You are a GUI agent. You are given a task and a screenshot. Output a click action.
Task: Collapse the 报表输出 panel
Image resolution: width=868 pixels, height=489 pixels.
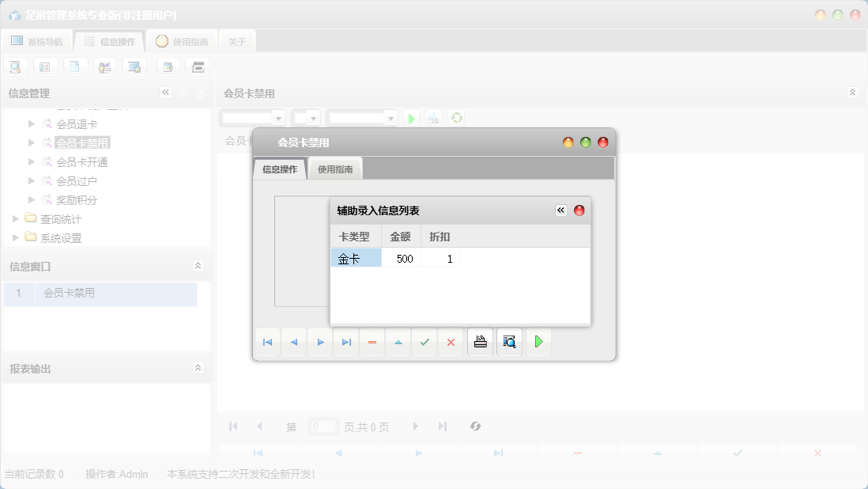(198, 368)
